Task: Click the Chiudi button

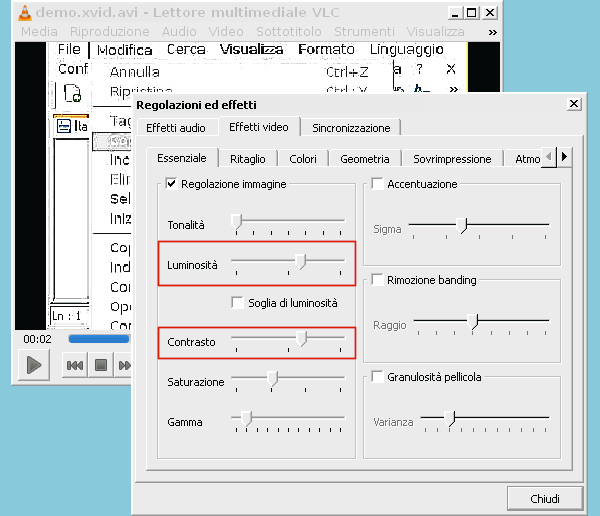Action: pyautogui.click(x=544, y=498)
